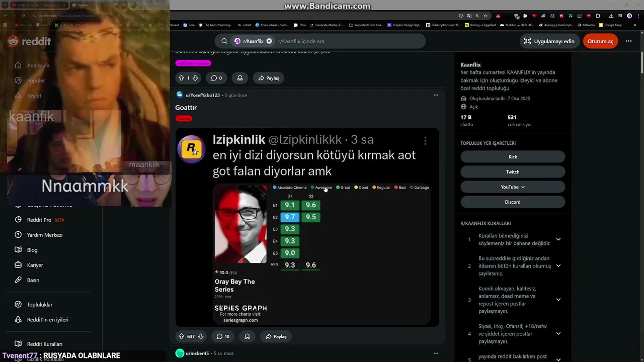Click the Blog book icon in sidebar
Image resolution: width=644 pixels, height=362 pixels.
[x=18, y=250]
